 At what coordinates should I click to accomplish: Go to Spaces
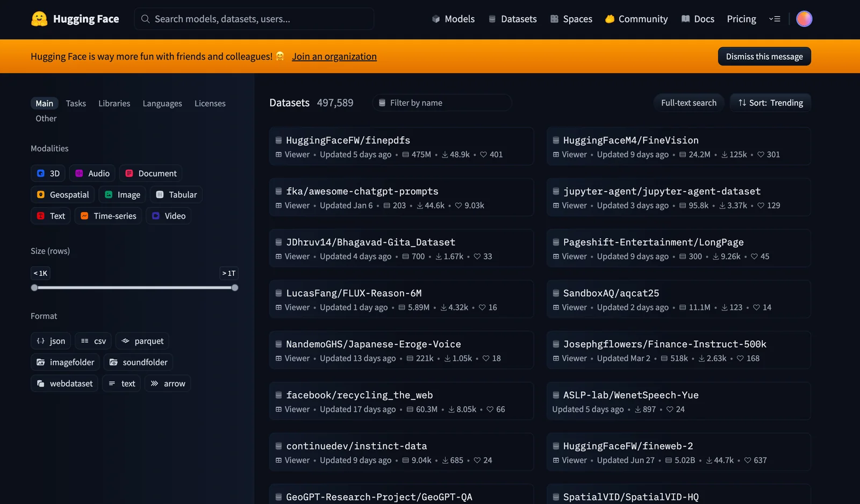point(571,19)
